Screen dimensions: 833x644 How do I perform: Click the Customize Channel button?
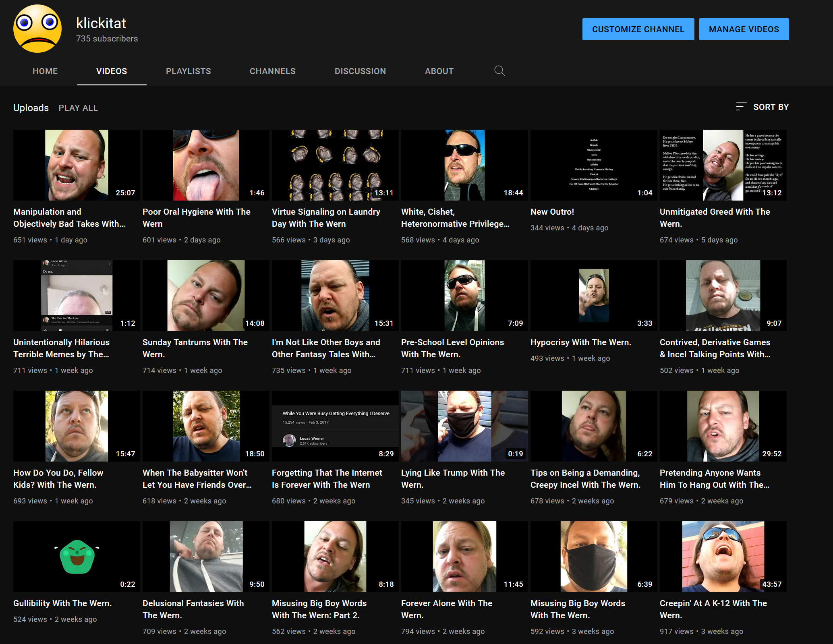638,29
